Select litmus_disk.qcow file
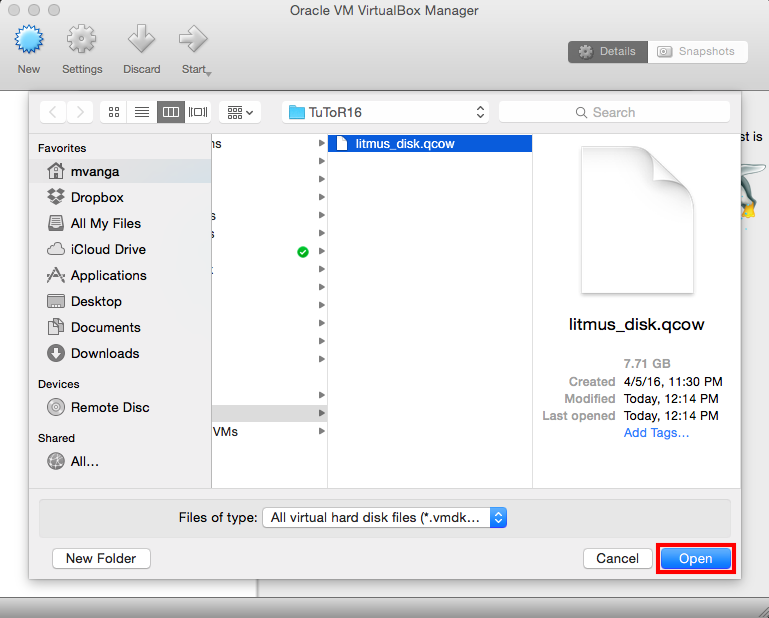769x618 pixels. pyautogui.click(x=430, y=144)
